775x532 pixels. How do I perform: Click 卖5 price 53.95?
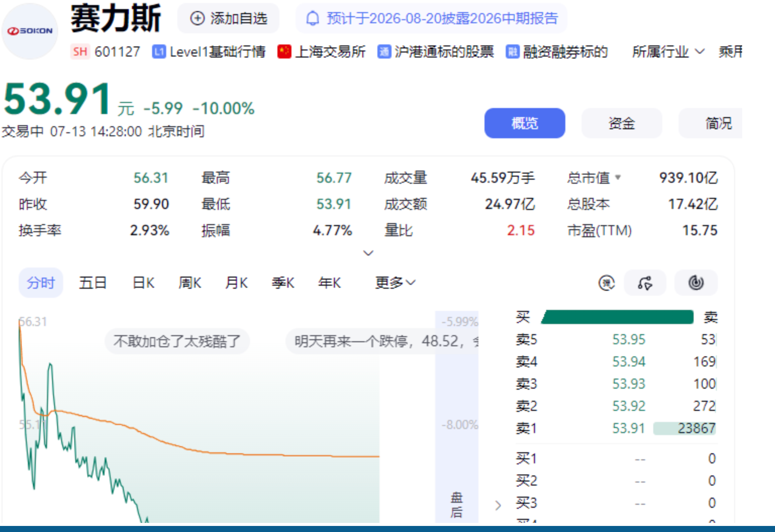click(x=628, y=339)
